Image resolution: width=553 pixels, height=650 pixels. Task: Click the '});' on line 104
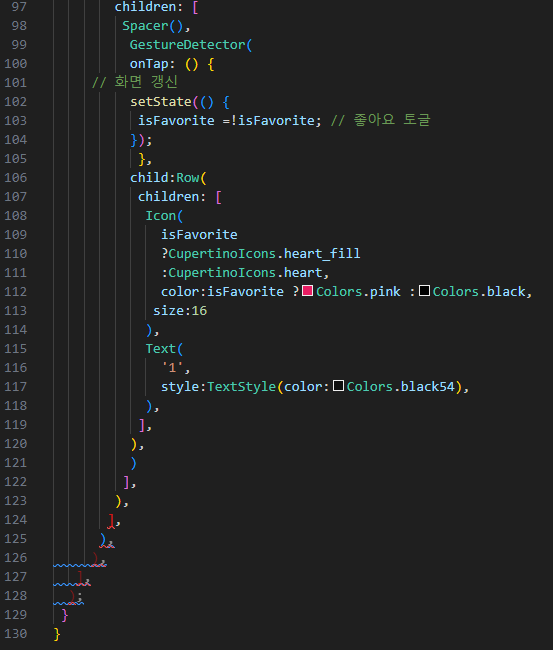(x=141, y=140)
